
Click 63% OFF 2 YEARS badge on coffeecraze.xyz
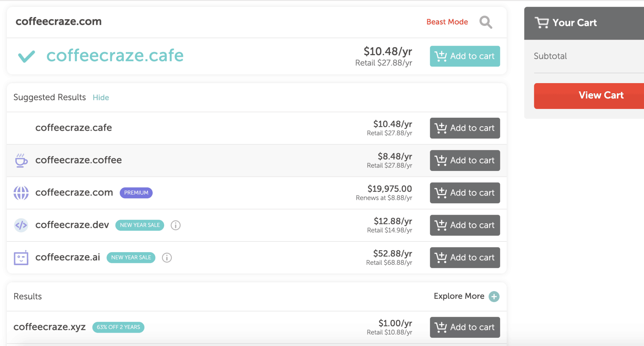click(x=118, y=326)
